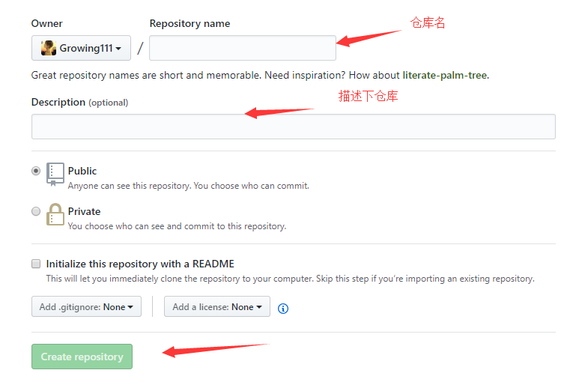Click the Public option label
The height and width of the screenshot is (385, 588).
(x=82, y=171)
